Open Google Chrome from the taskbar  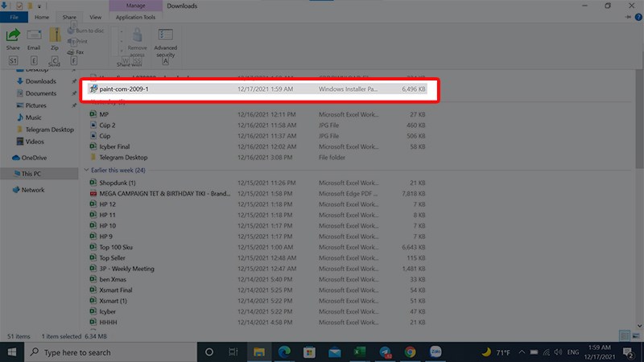(410, 352)
